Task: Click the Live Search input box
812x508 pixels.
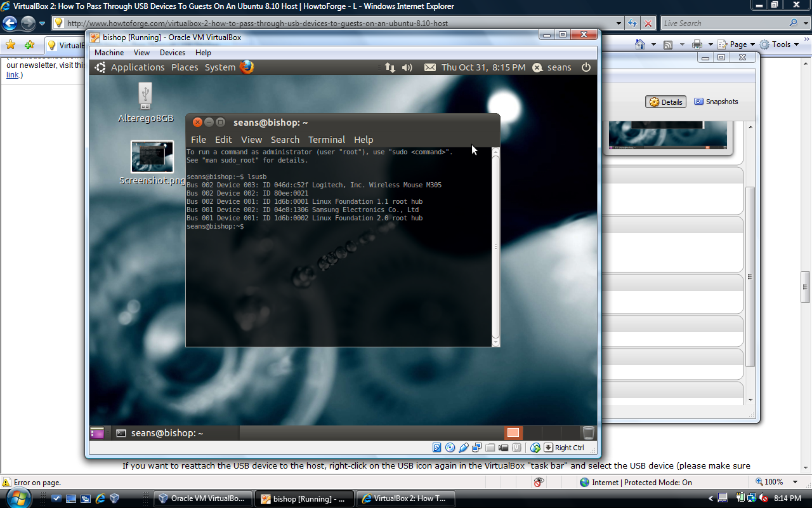Action: (x=723, y=23)
